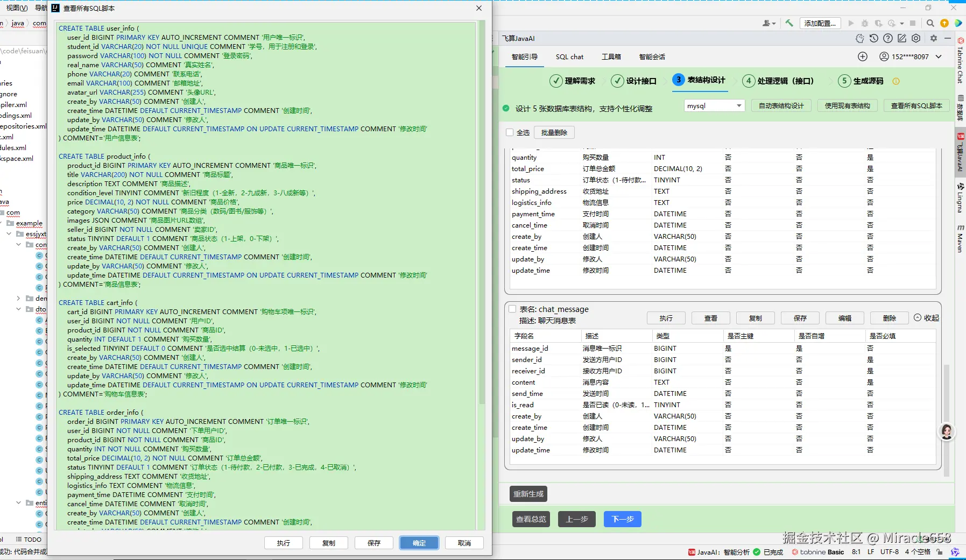The image size is (966, 560).
Task: Open the 添加配置... run configuration selector
Action: (x=820, y=23)
